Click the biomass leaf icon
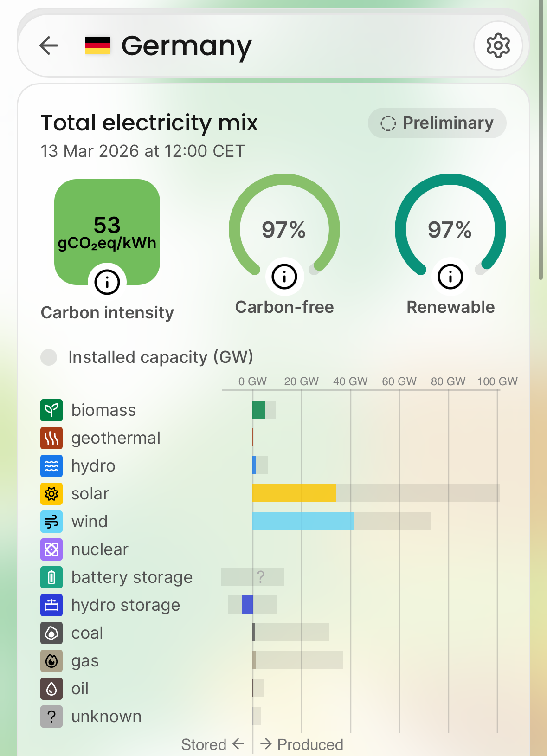 pos(51,410)
